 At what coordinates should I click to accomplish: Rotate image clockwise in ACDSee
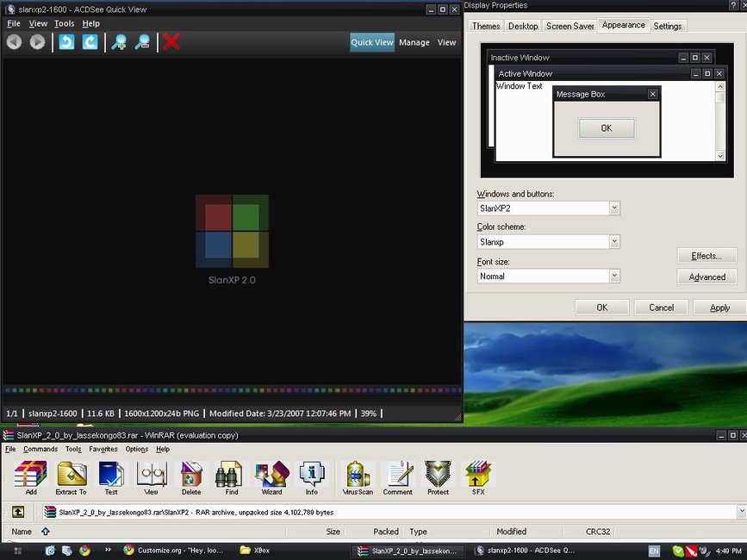(x=90, y=42)
